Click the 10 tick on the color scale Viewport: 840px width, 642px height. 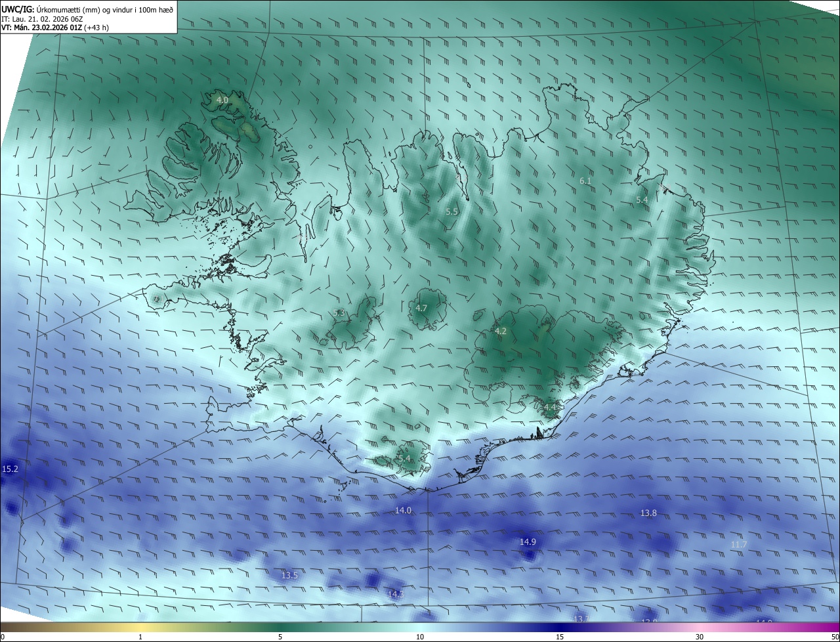(x=420, y=637)
